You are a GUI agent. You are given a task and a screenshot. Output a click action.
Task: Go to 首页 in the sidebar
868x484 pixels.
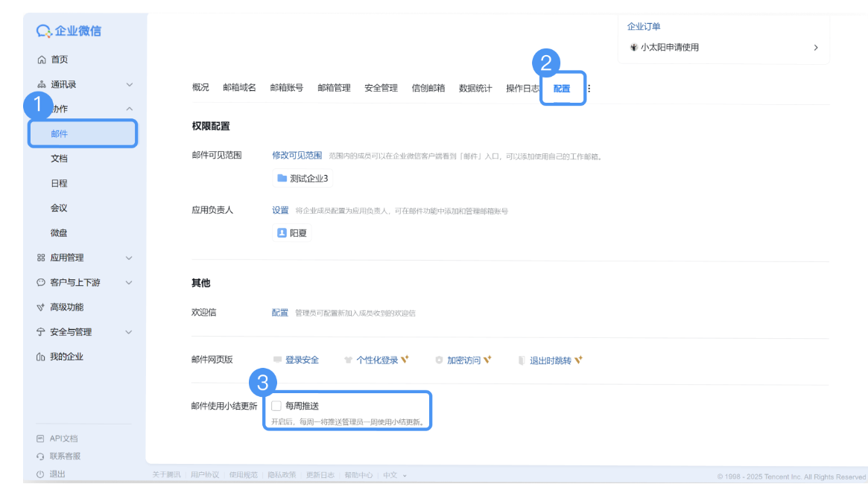click(x=59, y=60)
